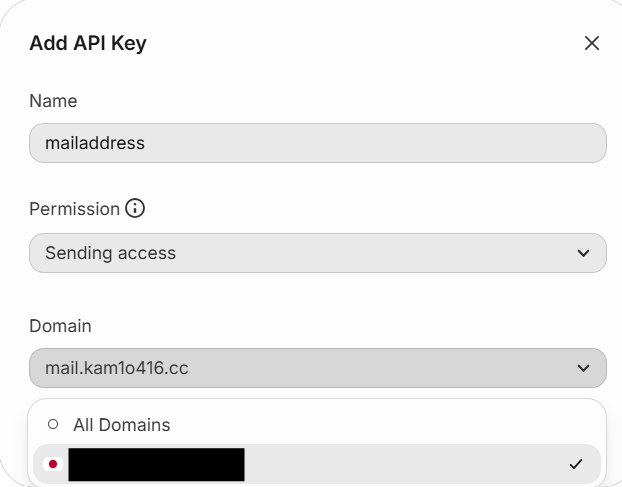Toggle the mail.kam1o416.cc domain dropdown
622x487 pixels.
tap(317, 368)
